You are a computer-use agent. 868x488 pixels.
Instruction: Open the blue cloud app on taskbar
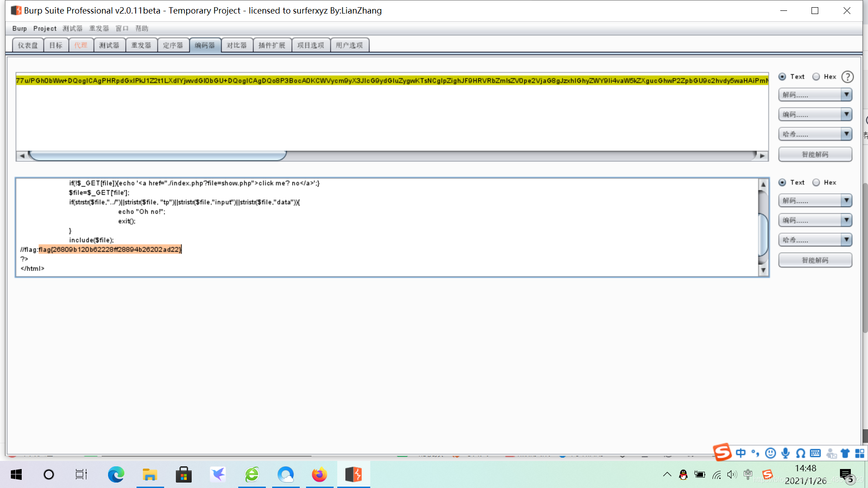286,474
